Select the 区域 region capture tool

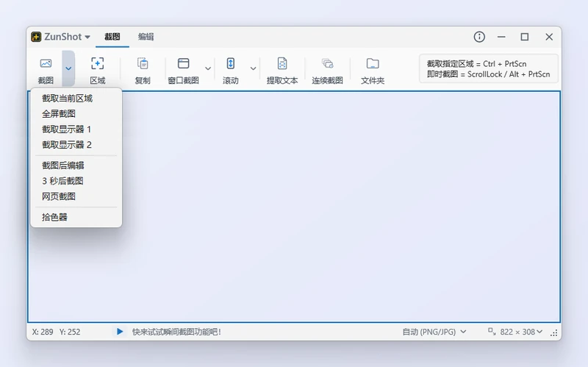(98, 70)
